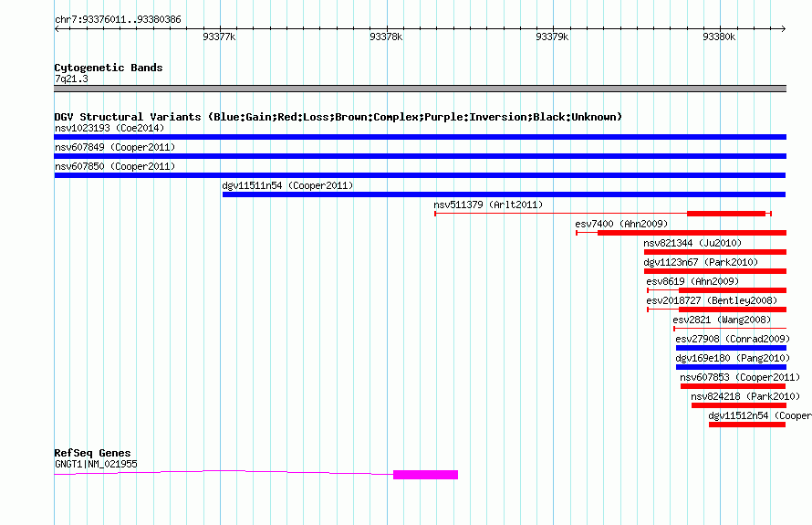Open the dgv11511n54 (Cooper2011) blue bar
Viewport: 812px width, 525px height.
504,194
